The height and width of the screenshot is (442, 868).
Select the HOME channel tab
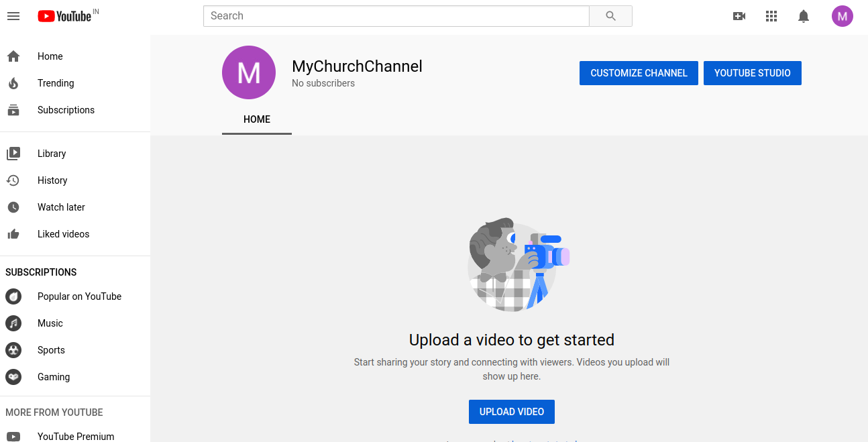point(257,119)
